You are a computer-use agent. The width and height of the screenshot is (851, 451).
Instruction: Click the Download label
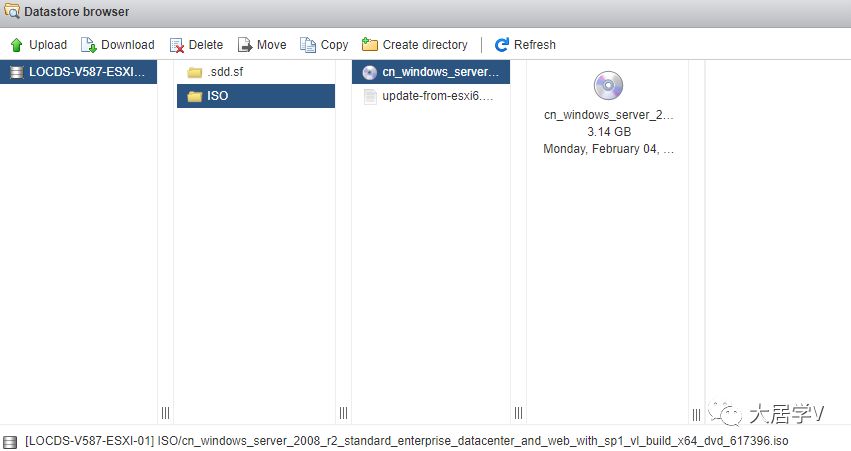(x=128, y=45)
